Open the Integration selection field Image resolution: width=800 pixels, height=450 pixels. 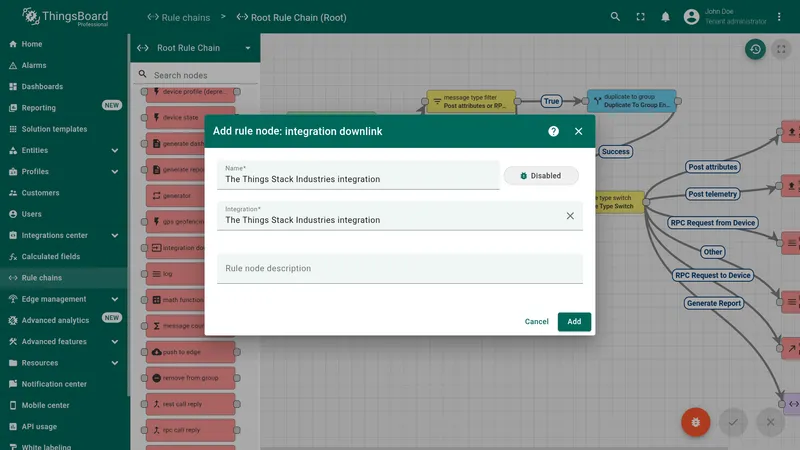[x=399, y=216]
